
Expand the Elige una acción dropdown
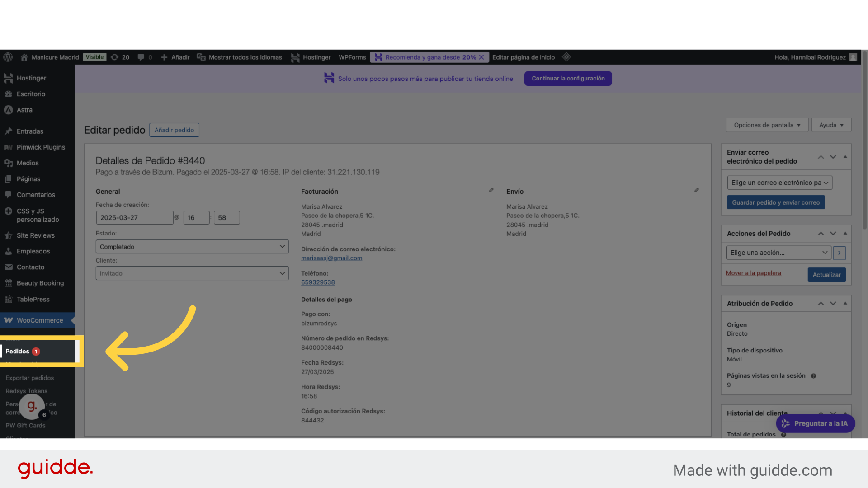(x=778, y=253)
